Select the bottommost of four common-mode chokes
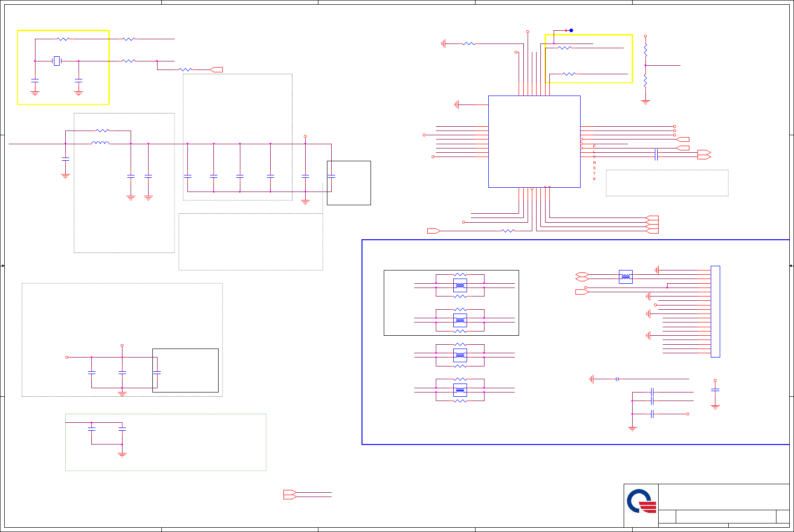 460,390
